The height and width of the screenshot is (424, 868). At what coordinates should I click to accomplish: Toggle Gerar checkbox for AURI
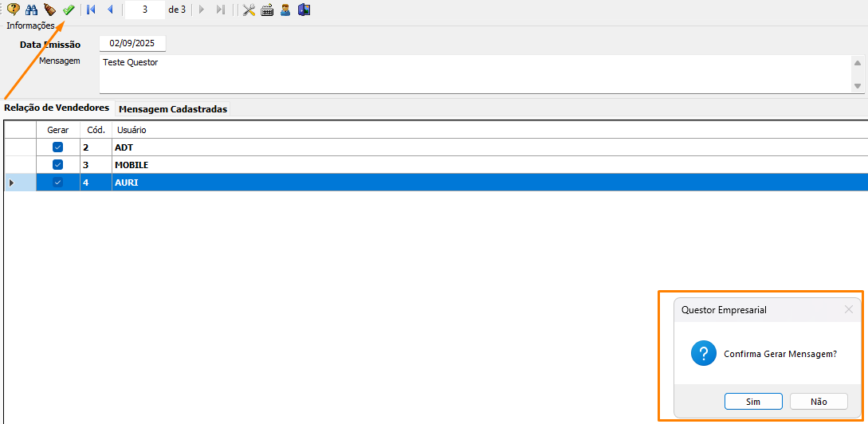coord(57,183)
